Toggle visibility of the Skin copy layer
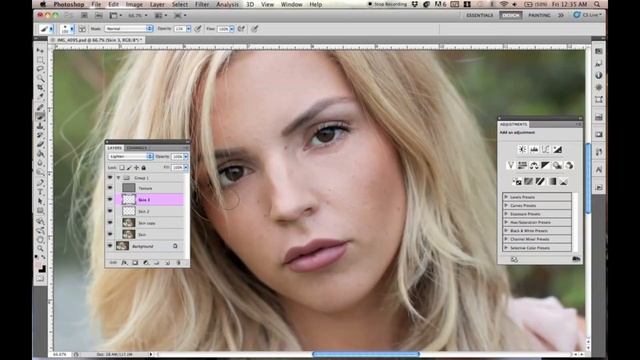Viewport: 640px width, 360px height. coord(110,223)
